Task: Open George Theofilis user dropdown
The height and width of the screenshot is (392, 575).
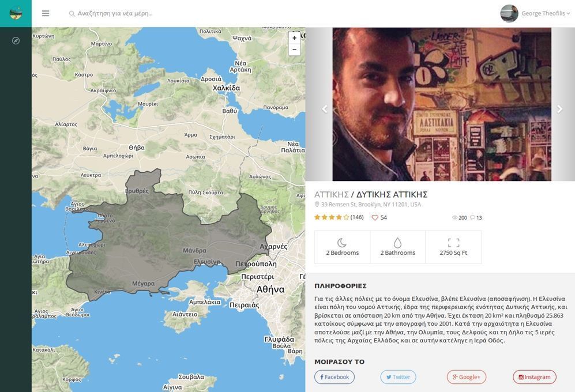Action: [x=545, y=13]
